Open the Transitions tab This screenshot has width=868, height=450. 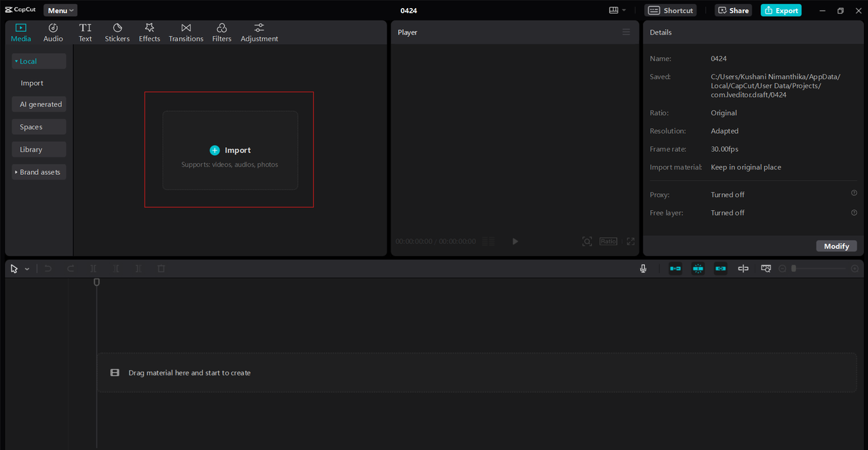tap(186, 33)
